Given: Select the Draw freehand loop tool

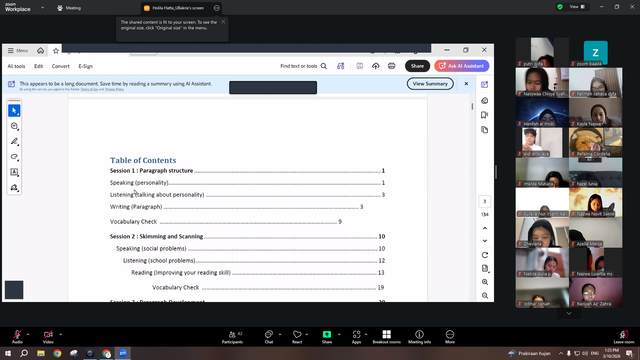Looking at the screenshot, I should click(x=14, y=157).
